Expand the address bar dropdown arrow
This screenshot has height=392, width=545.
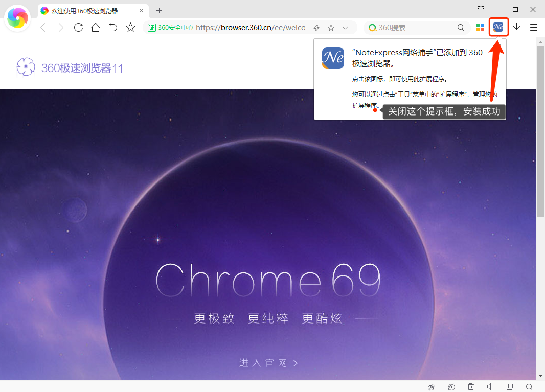click(x=345, y=28)
